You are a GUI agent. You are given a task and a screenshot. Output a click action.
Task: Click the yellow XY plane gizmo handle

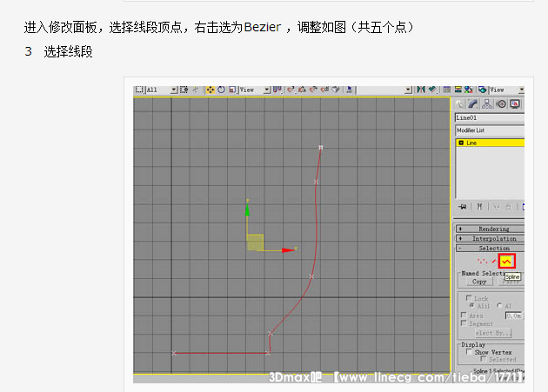tap(255, 243)
